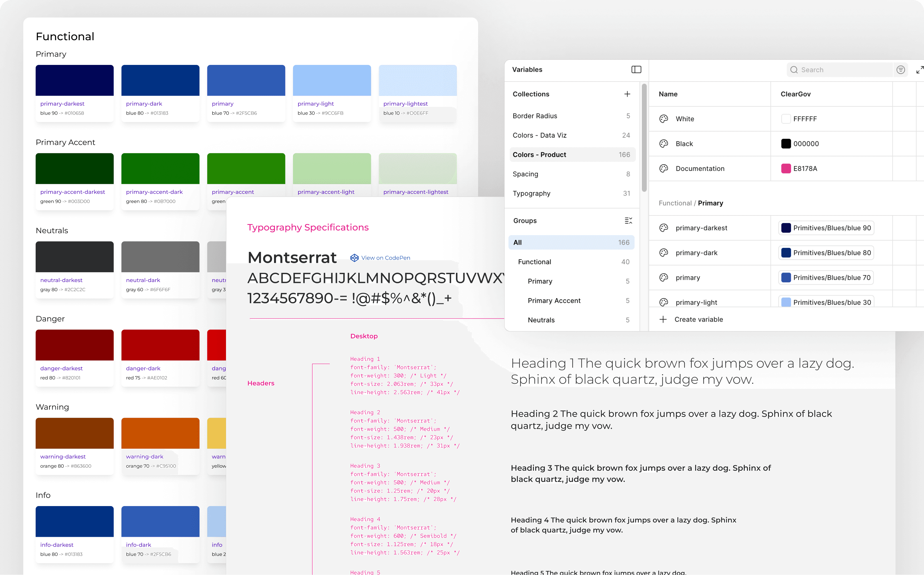Add a new collection with the plus icon
The height and width of the screenshot is (575, 924).
(627, 94)
